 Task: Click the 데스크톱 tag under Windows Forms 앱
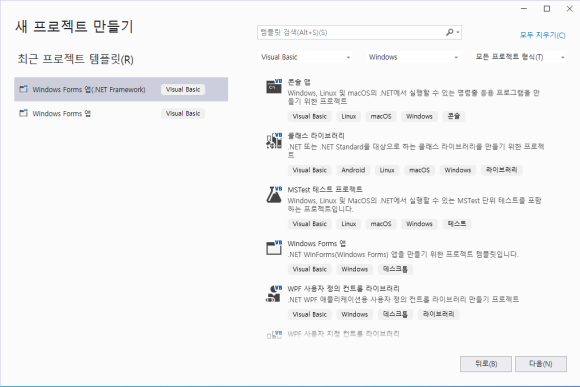395,269
